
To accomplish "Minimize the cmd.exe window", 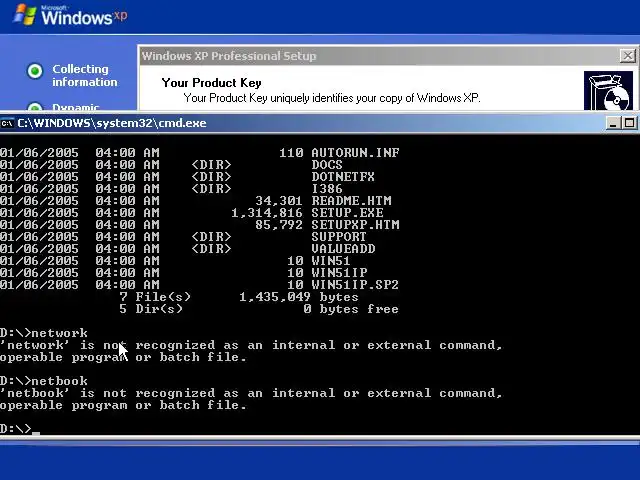I will [612, 123].
